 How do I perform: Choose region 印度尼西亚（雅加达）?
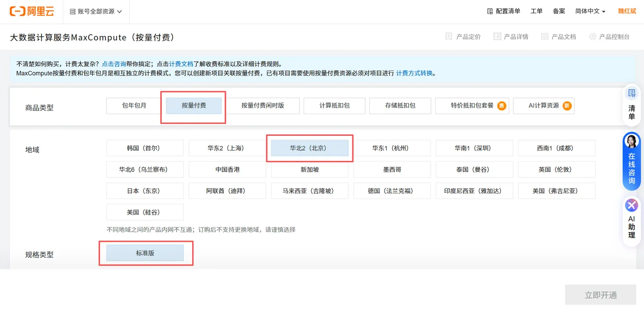[x=474, y=191]
